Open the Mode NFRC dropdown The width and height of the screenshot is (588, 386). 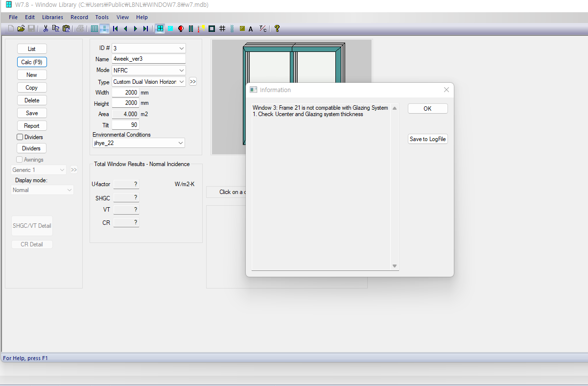[x=182, y=71]
